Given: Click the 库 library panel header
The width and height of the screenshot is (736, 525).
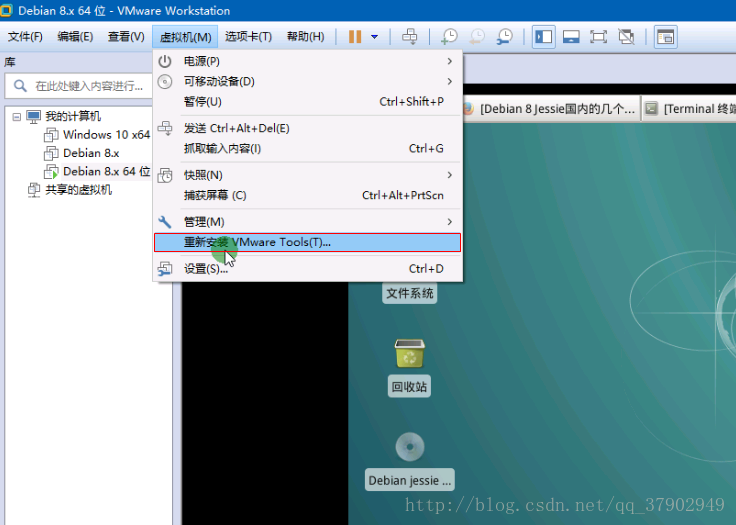Looking at the screenshot, I should 10,62.
